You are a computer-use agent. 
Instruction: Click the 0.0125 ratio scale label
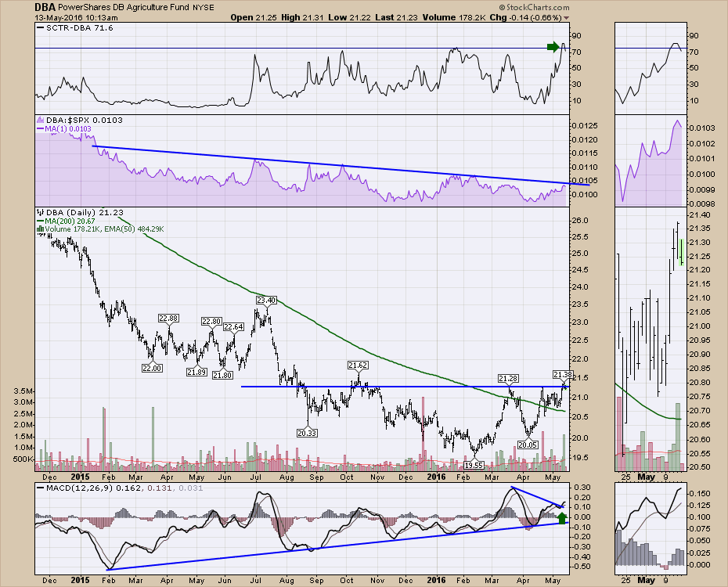click(585, 126)
